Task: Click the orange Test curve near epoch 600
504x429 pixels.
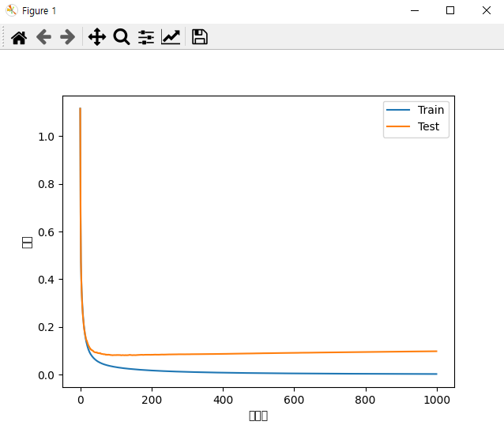Action: tap(294, 353)
